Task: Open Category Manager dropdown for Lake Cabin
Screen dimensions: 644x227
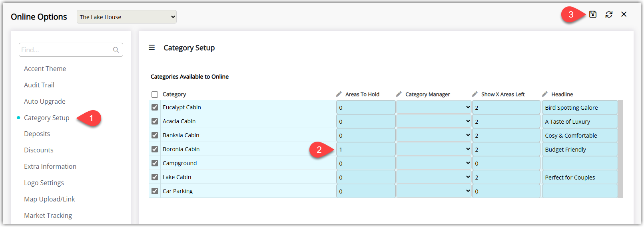Action: tap(434, 177)
